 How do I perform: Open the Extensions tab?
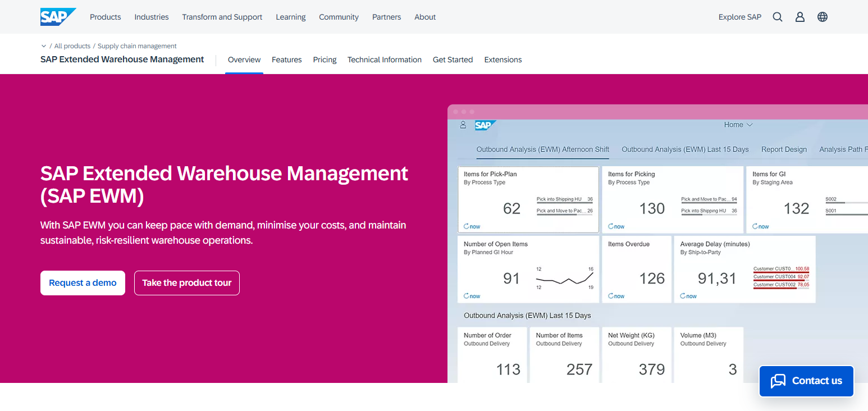[x=503, y=60]
